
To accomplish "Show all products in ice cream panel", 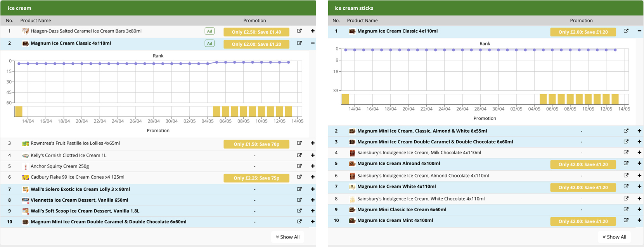I will click(x=287, y=237).
